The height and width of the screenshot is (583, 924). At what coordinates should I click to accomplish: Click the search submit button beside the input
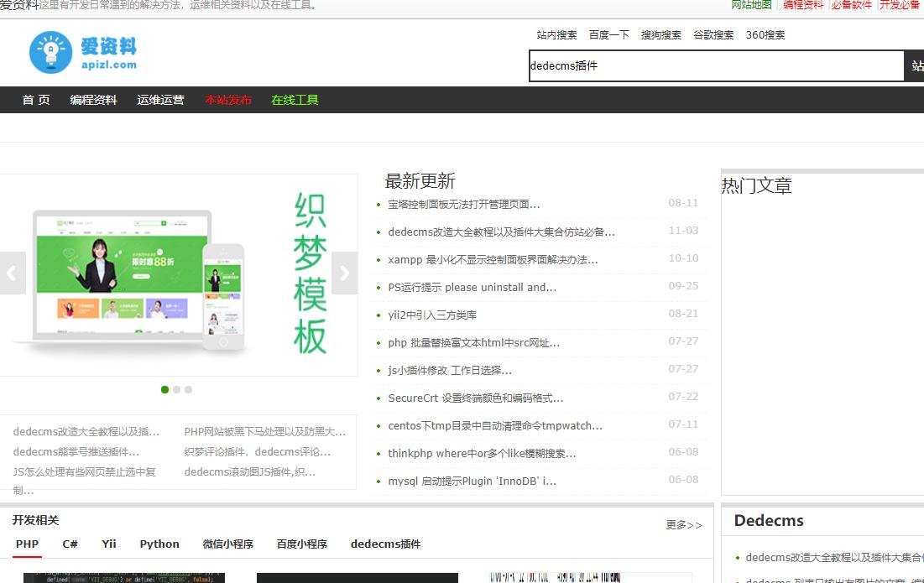click(x=916, y=65)
